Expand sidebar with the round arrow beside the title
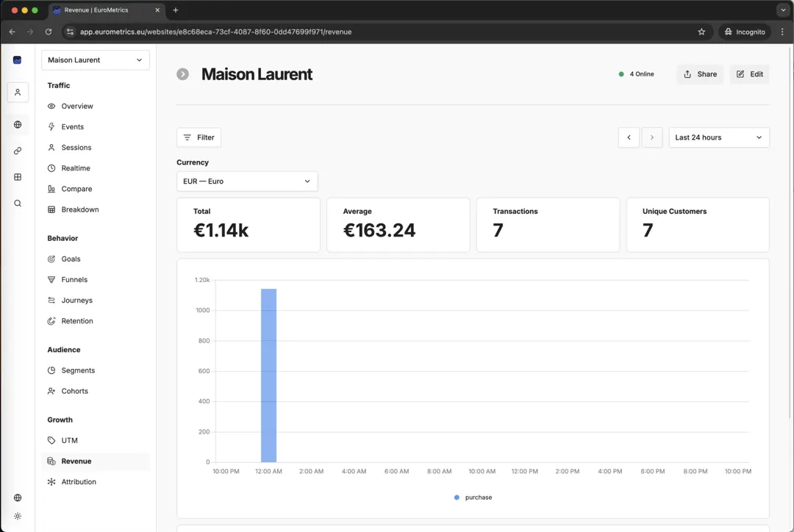 pos(183,74)
